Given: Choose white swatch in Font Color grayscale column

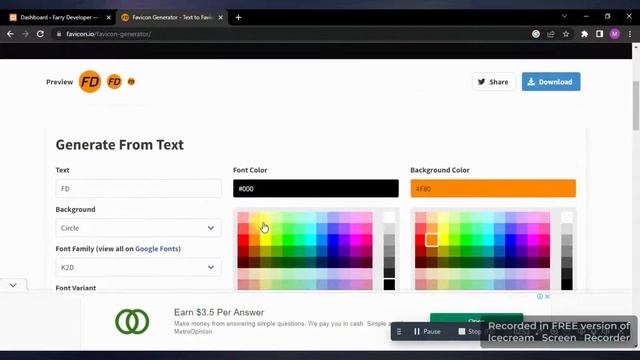Looking at the screenshot, I should tap(389, 217).
